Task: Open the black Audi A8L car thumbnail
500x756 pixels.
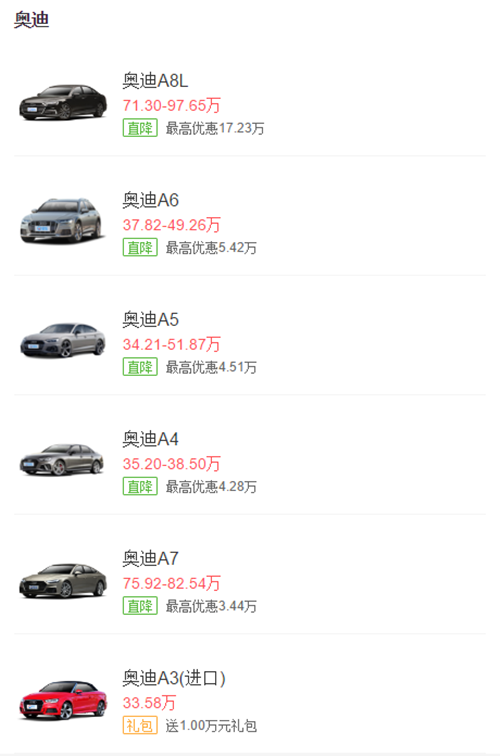Action: click(x=63, y=102)
